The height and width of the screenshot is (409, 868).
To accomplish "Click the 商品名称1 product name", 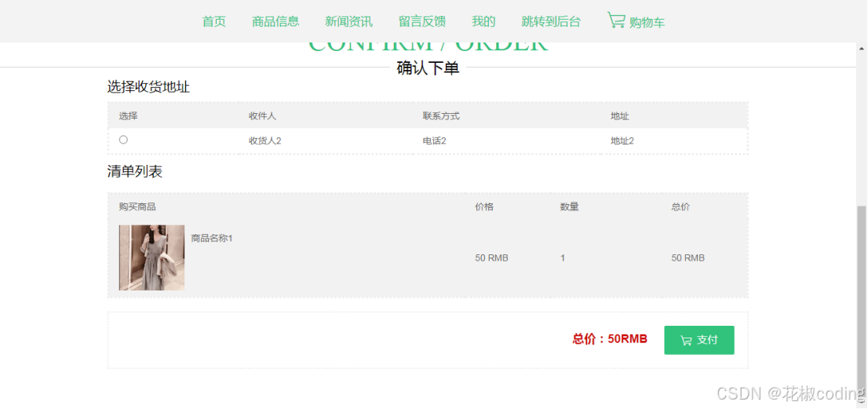I will coord(212,239).
